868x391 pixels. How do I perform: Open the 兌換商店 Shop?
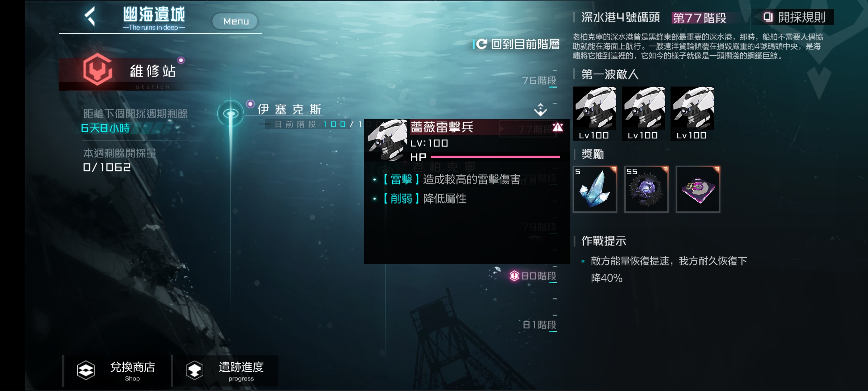click(x=118, y=371)
